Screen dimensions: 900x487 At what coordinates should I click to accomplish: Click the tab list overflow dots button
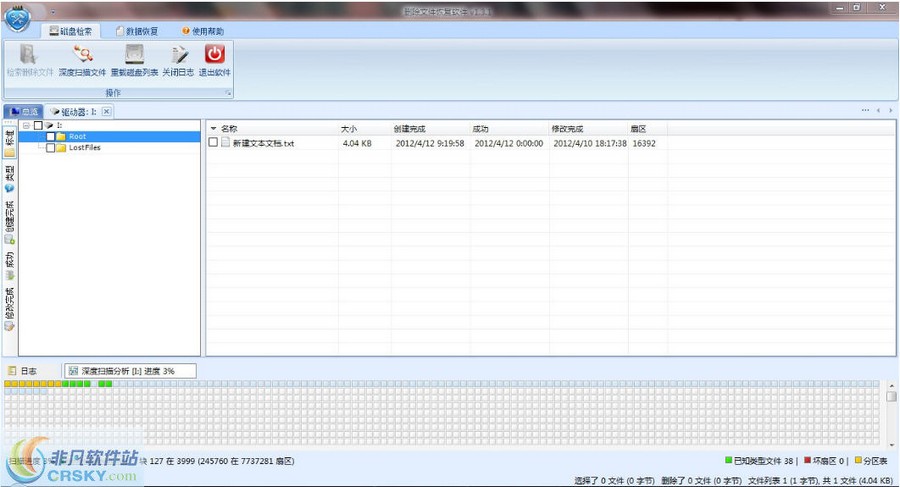coord(865,110)
